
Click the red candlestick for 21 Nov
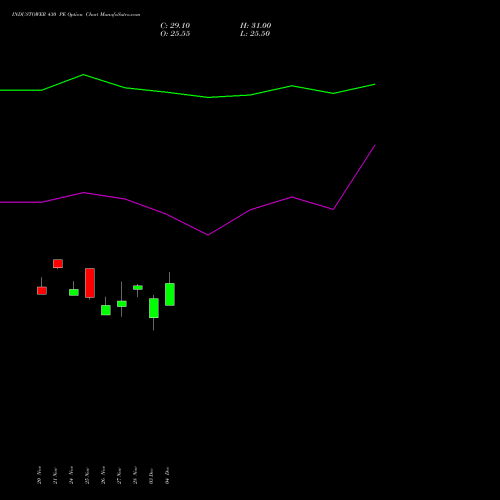58,264
